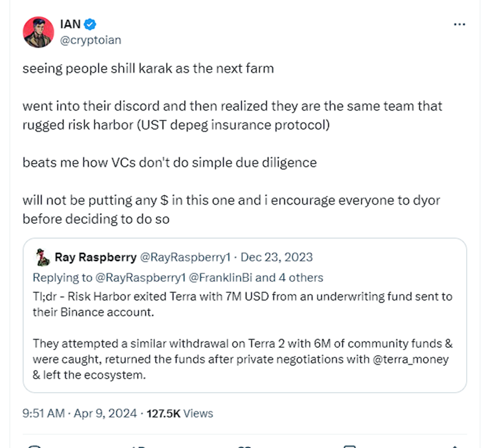
Task: Click the Dec 23, 2023 quoted tweet date
Action: coord(276,257)
